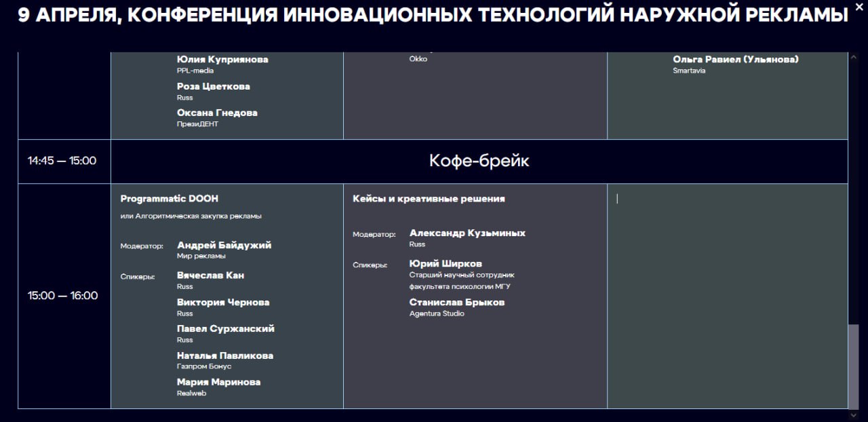Select speaker Ольга Равиел (Ульянова)
The height and width of the screenshot is (422, 868).
tap(736, 60)
